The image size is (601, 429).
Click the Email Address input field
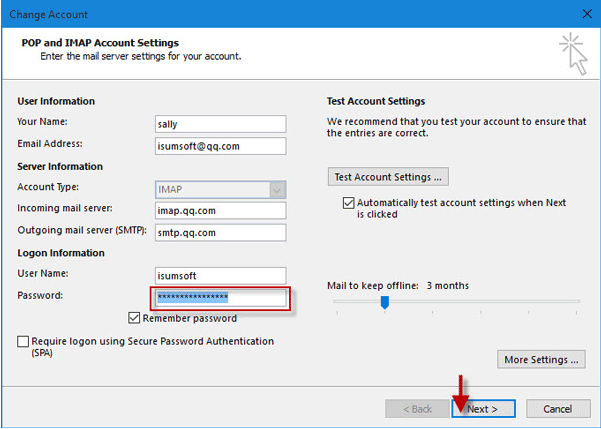pyautogui.click(x=220, y=146)
